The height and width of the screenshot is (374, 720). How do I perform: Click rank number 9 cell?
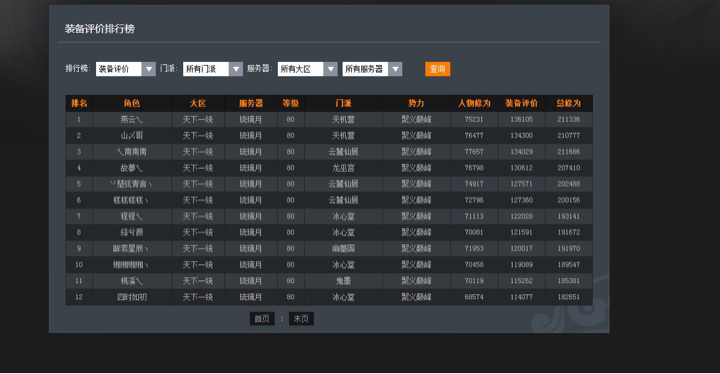pos(79,249)
